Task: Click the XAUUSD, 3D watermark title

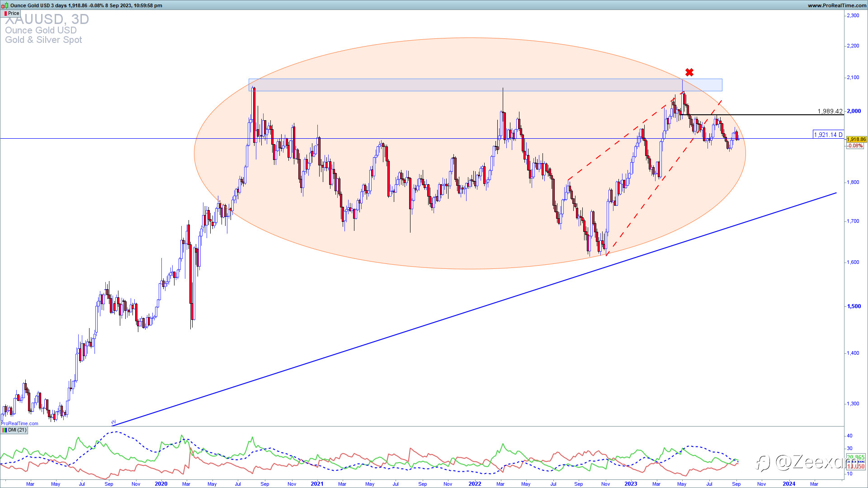Action: point(47,19)
